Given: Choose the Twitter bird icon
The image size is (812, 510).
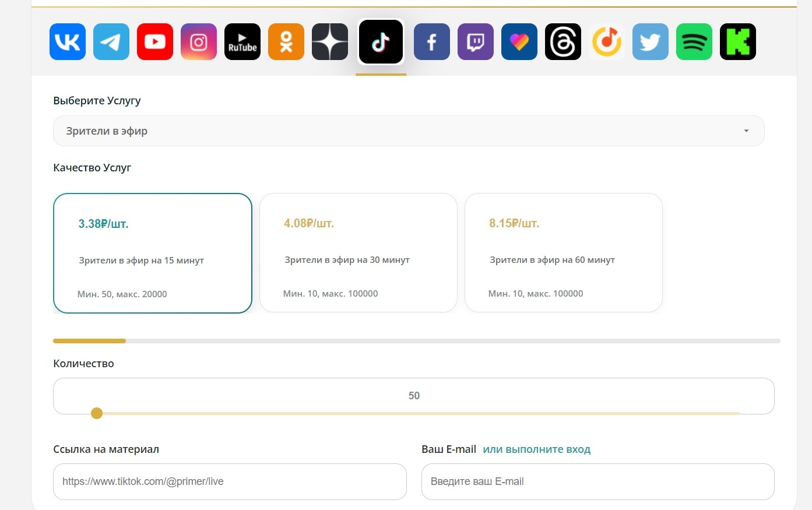Looking at the screenshot, I should (x=651, y=42).
